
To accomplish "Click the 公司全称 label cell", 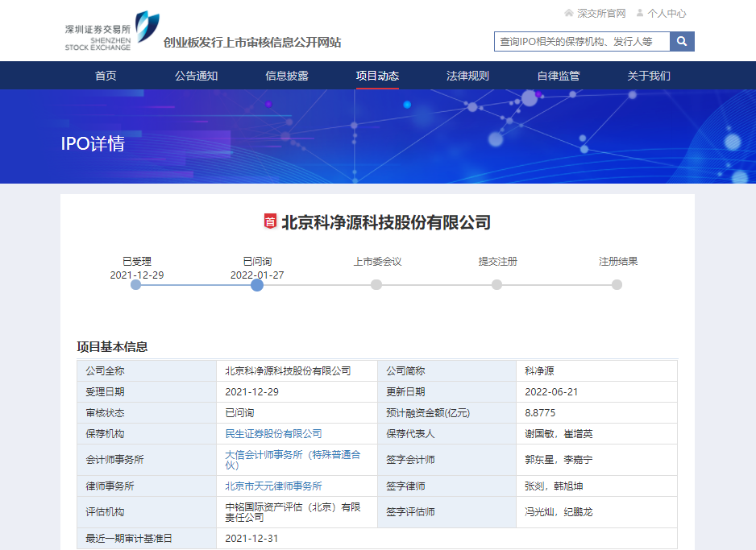I will click(x=147, y=371).
